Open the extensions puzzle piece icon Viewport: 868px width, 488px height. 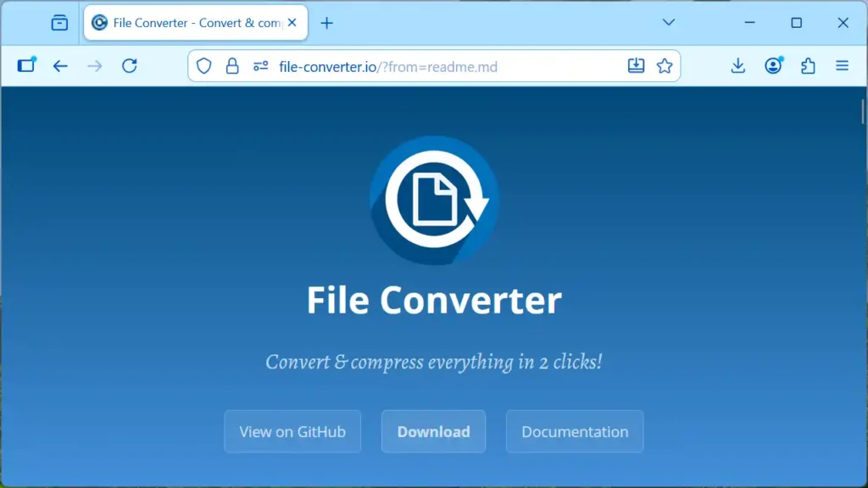click(x=808, y=65)
